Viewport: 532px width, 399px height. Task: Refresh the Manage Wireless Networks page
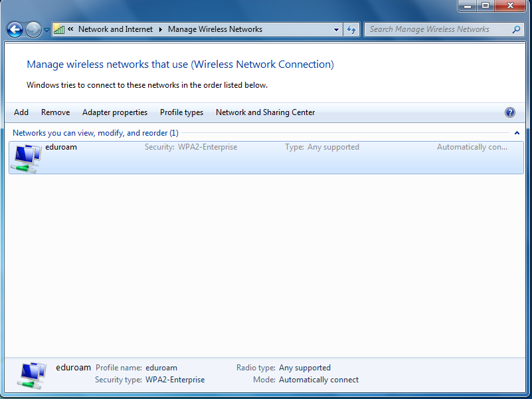point(351,29)
